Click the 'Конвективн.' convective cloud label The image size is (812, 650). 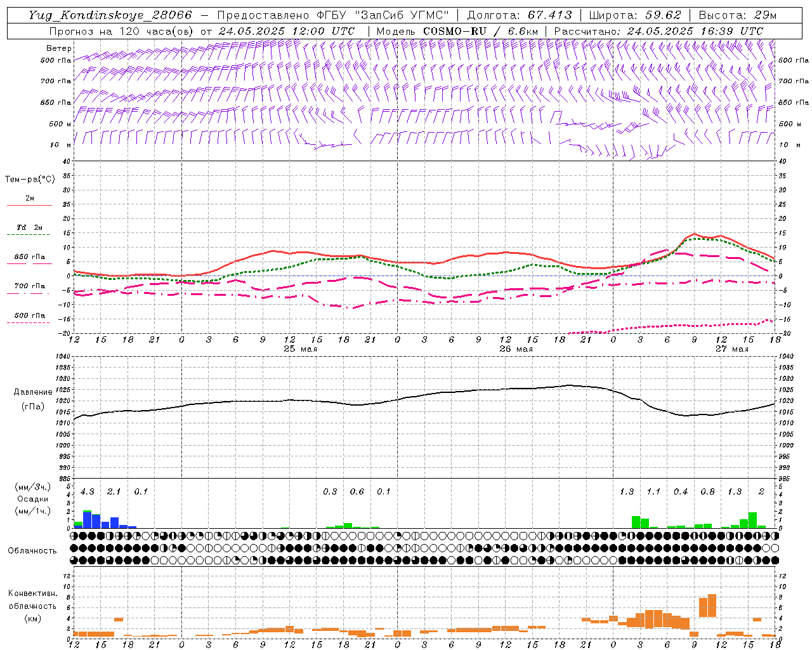coord(32,594)
